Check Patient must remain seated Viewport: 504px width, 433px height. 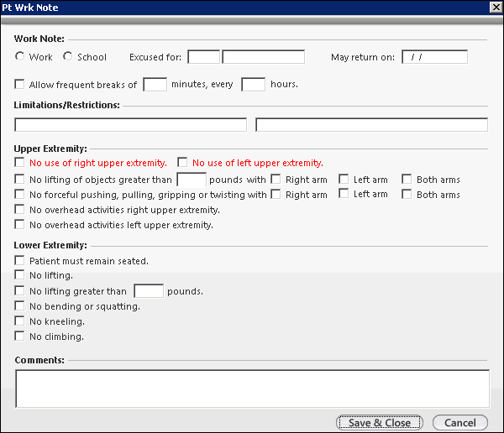coord(19,260)
